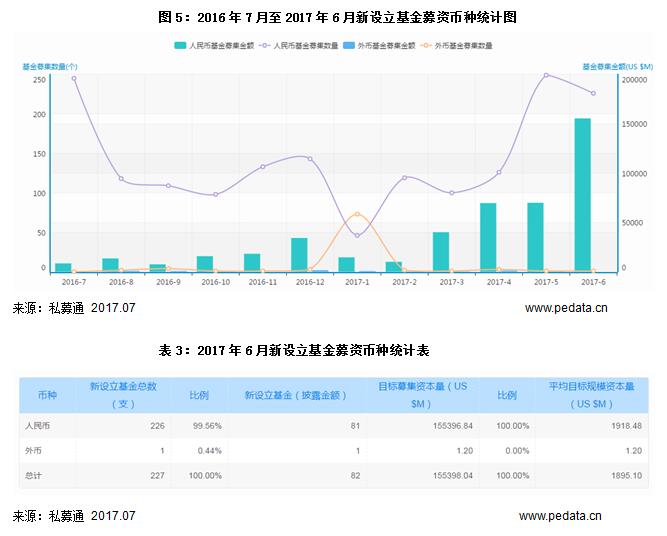Select the 总计 row label
667x536 pixels.
[x=33, y=475]
